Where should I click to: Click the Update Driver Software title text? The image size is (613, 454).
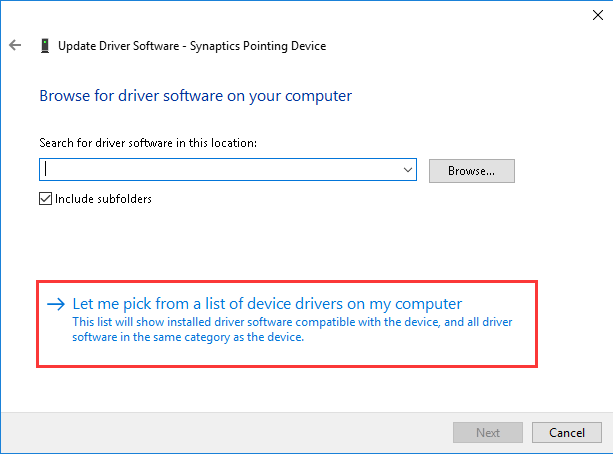[x=118, y=46]
